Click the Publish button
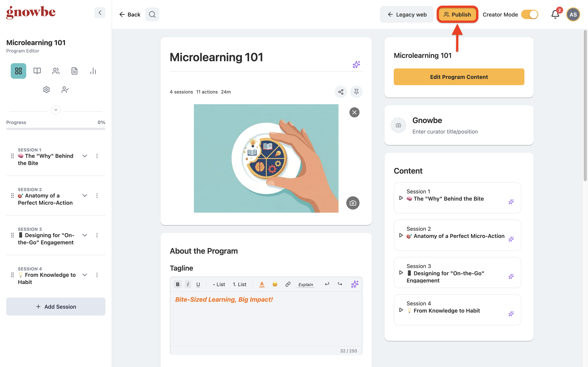 tap(457, 15)
